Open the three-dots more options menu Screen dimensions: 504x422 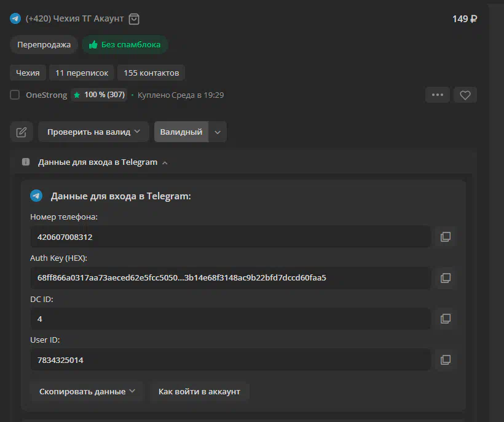438,95
